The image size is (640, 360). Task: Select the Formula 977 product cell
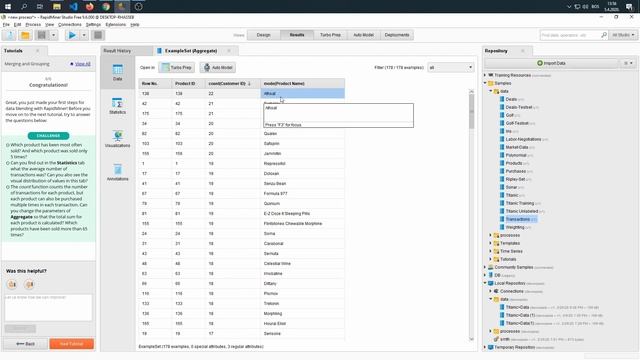[302, 193]
